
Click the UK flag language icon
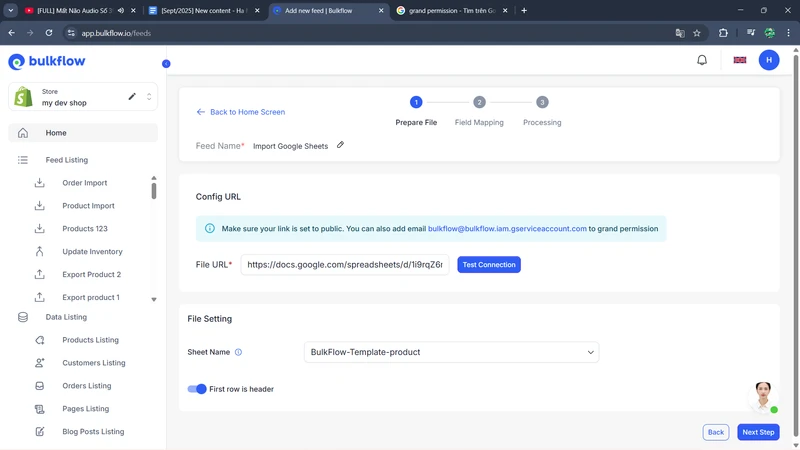(x=740, y=60)
